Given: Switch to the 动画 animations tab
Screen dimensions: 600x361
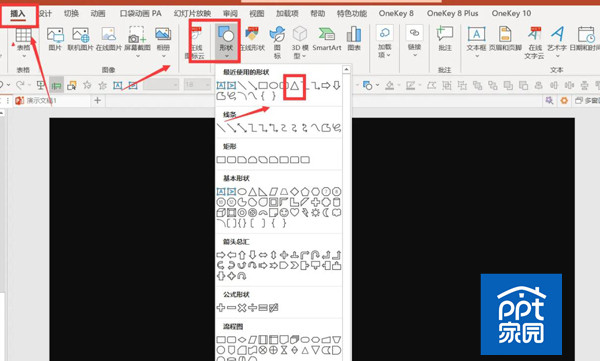Looking at the screenshot, I should [98, 13].
